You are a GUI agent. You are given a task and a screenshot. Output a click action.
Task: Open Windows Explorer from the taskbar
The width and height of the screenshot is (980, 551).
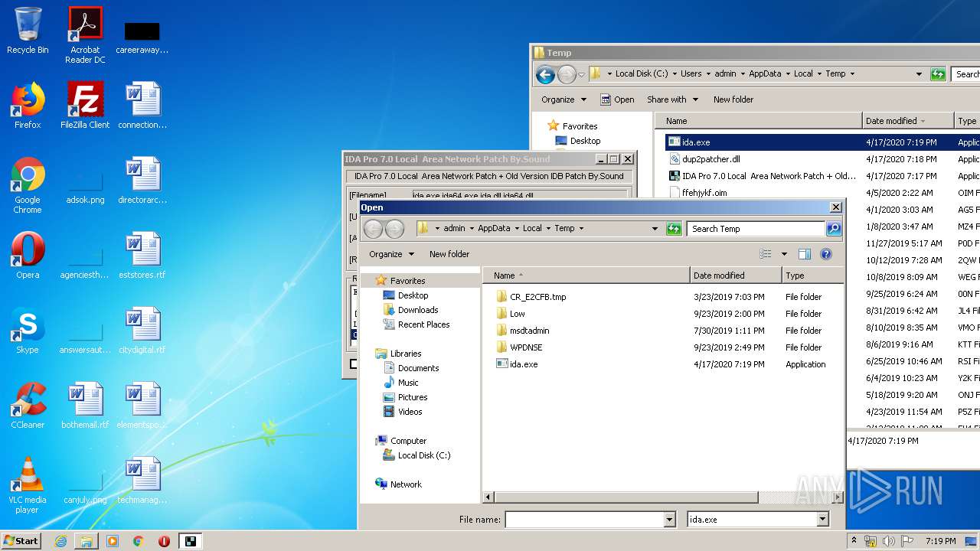[87, 541]
